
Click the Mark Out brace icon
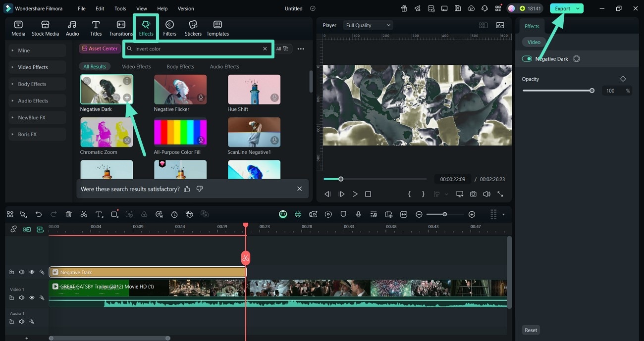point(423,194)
